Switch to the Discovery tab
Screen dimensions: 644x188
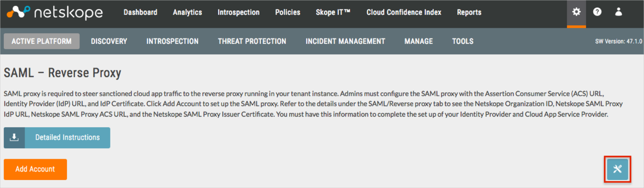[x=109, y=41]
